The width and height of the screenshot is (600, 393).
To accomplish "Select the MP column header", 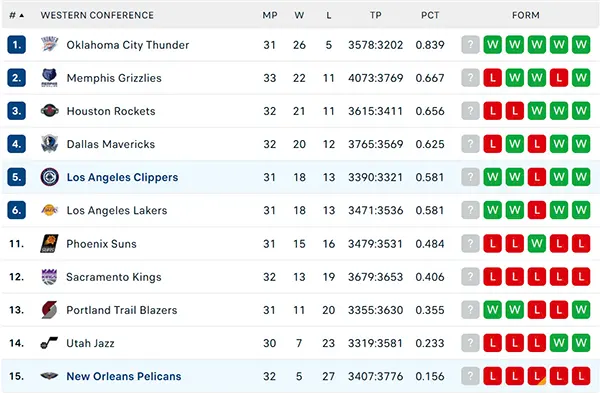I will 270,15.
